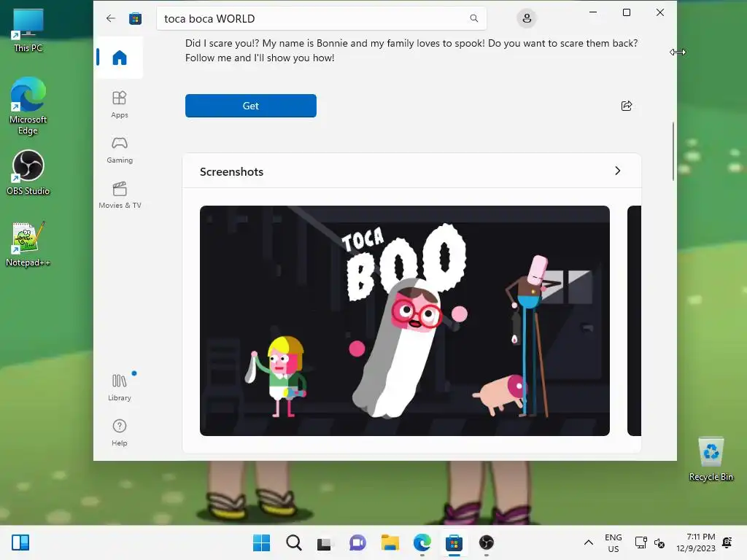Click the Microsoft Store logo icon
This screenshot has height=560, width=747.
click(135, 18)
